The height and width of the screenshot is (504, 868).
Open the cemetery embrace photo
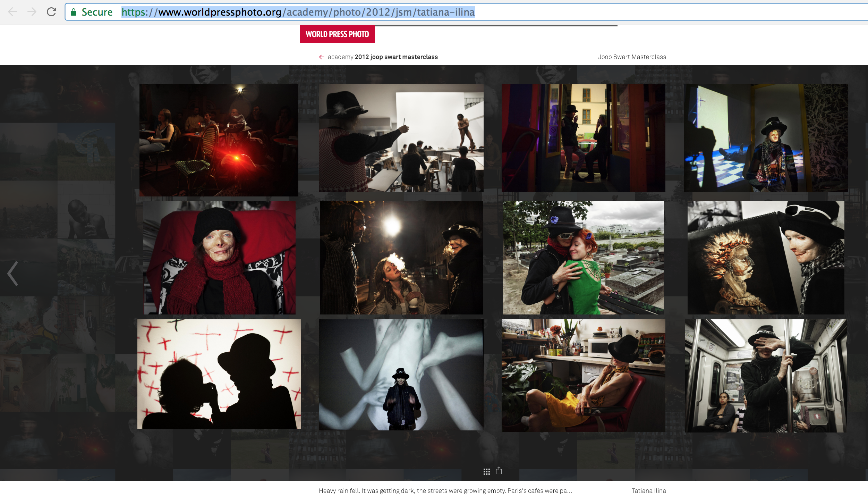pos(584,258)
